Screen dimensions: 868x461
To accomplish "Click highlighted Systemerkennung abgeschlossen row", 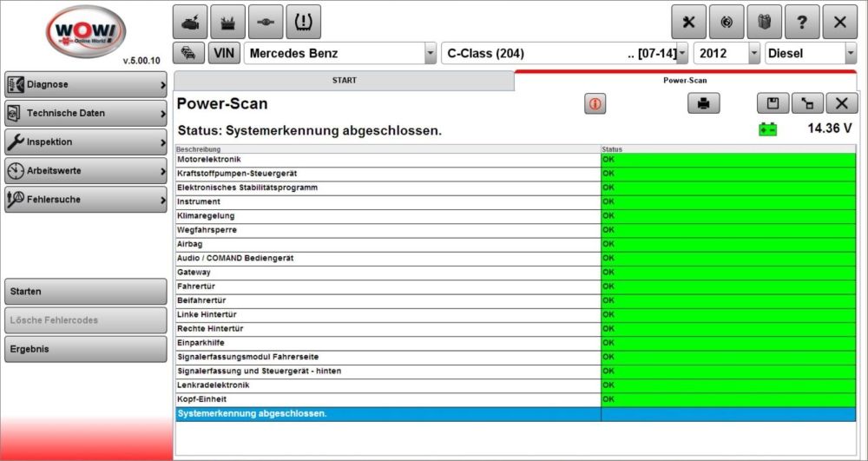I will coord(516,414).
